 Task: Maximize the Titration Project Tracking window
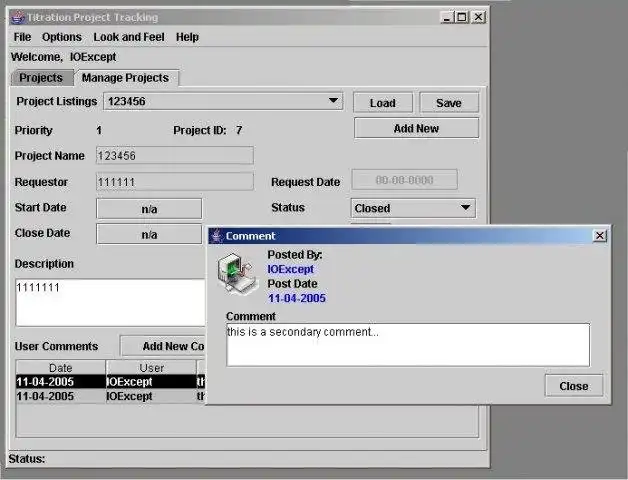(462, 17)
